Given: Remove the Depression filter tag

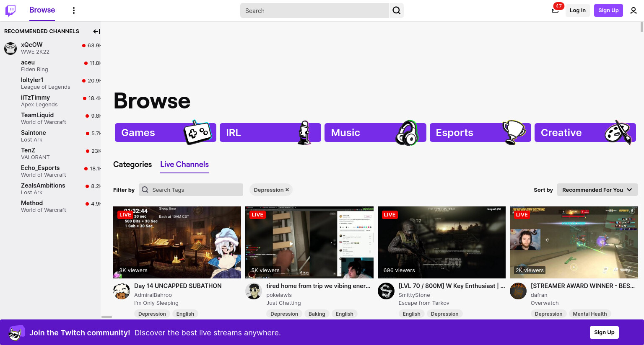Looking at the screenshot, I should [287, 190].
